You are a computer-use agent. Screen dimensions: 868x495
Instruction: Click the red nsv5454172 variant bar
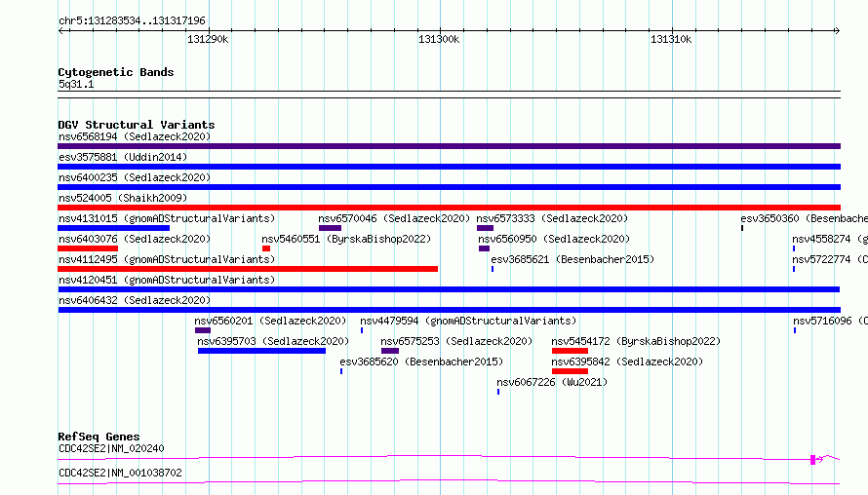[x=570, y=351]
